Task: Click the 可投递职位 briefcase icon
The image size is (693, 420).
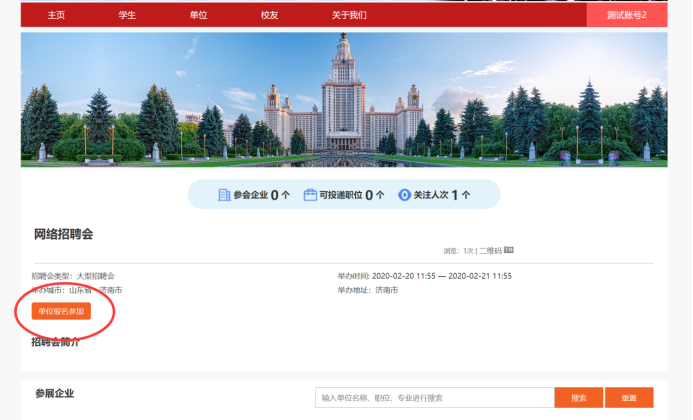Action: pyautogui.click(x=310, y=195)
